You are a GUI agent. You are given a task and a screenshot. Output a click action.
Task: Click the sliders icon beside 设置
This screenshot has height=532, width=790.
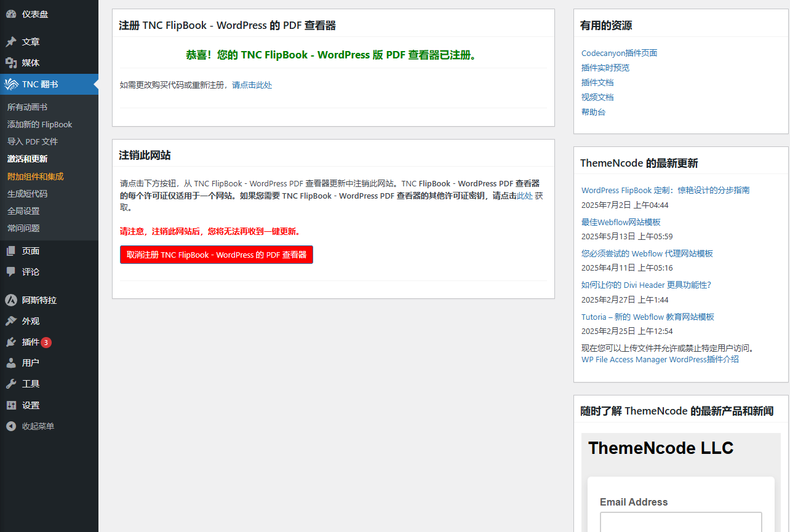coord(11,405)
